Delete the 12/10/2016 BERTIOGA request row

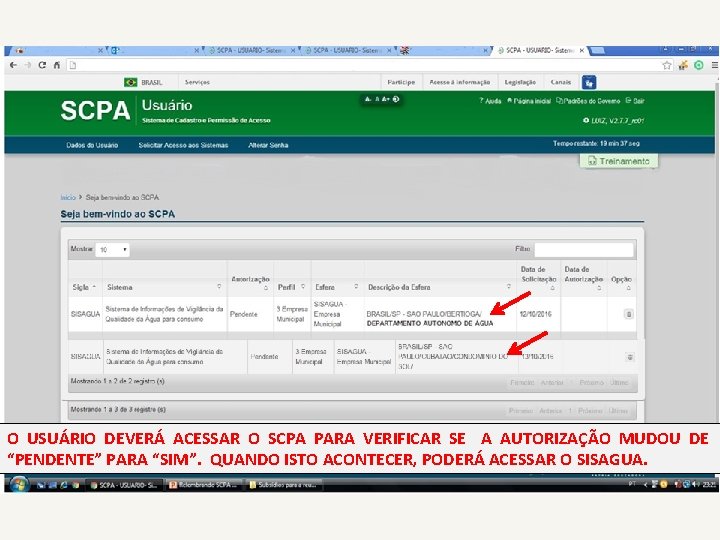629,314
